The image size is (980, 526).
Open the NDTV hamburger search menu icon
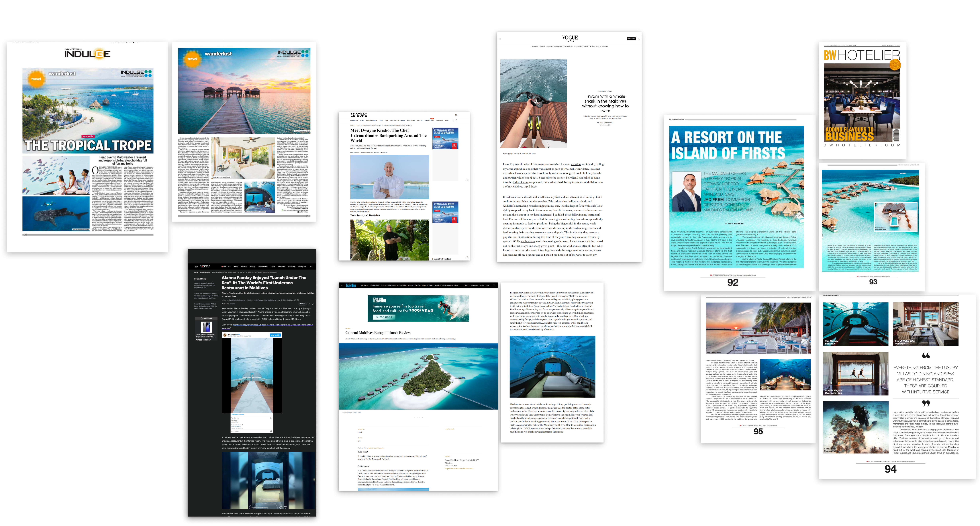coord(196,266)
